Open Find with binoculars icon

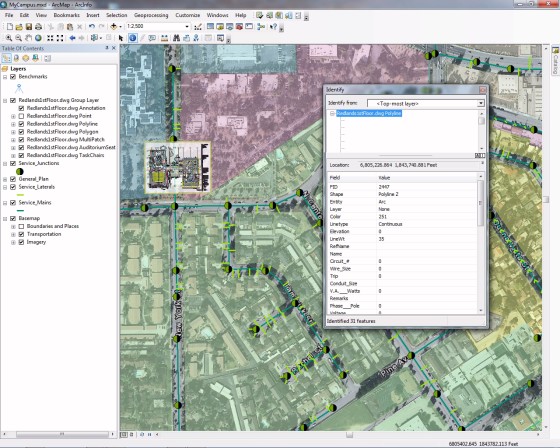point(176,38)
